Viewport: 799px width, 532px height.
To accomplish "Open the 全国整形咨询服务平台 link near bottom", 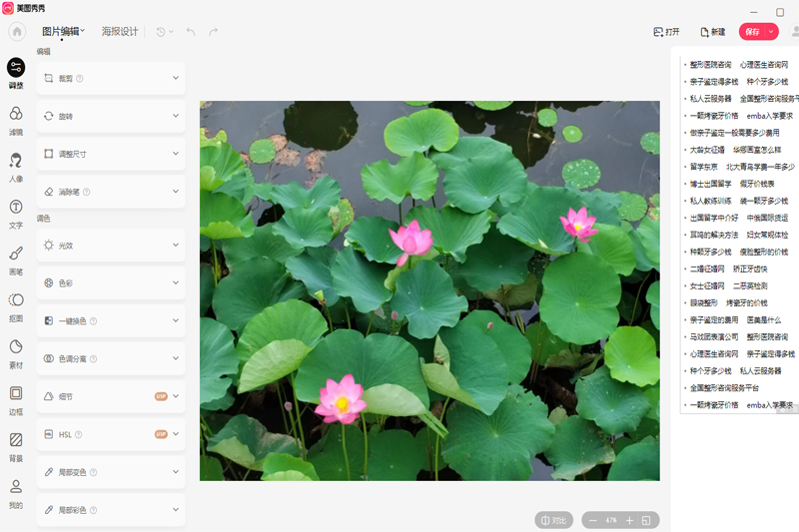I will 724,388.
